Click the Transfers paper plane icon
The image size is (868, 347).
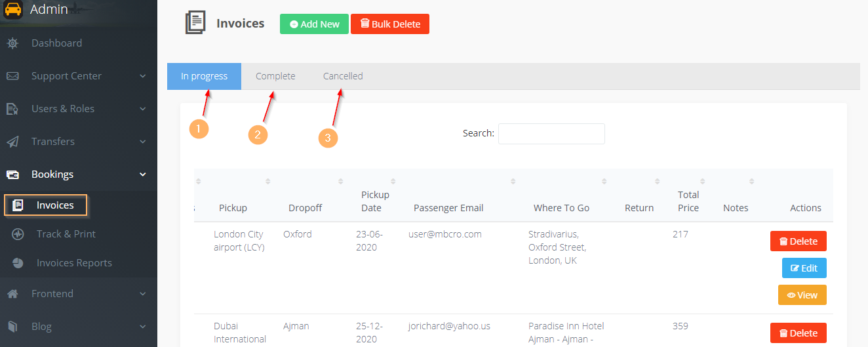12,142
